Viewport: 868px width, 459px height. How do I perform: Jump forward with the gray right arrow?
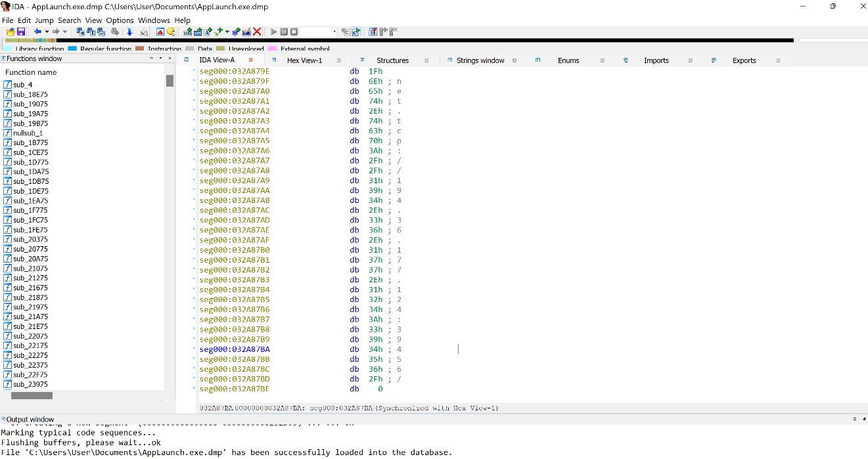point(57,32)
